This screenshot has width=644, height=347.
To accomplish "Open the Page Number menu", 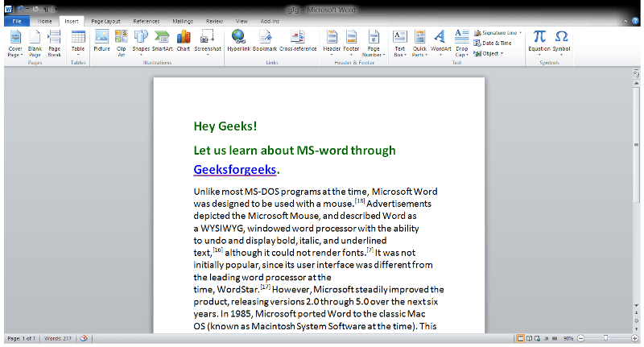I will tap(374, 43).
